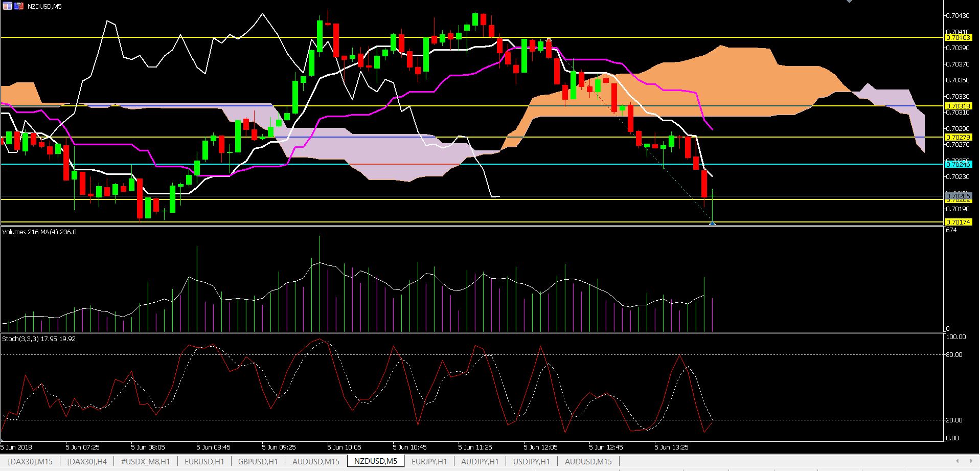Click the left tab scroll arrow

[x=958, y=461]
